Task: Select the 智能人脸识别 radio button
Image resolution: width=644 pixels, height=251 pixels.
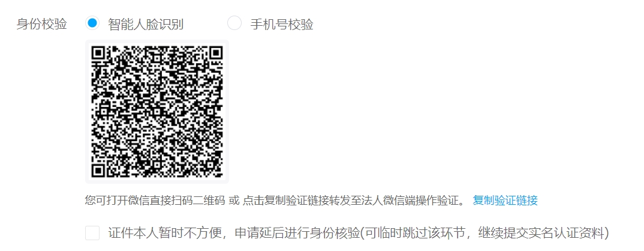Action: [92, 23]
